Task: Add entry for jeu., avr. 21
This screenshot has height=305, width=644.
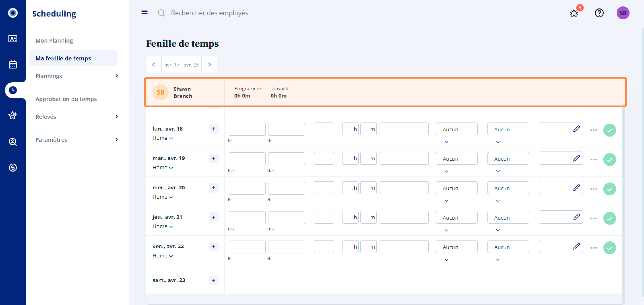Action: [214, 217]
